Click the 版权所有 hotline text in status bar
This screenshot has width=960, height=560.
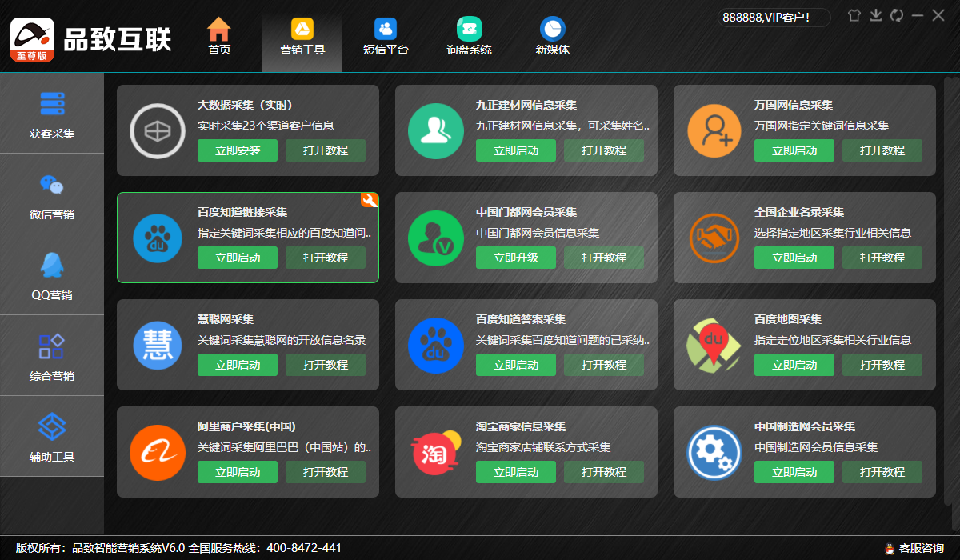[x=178, y=548]
